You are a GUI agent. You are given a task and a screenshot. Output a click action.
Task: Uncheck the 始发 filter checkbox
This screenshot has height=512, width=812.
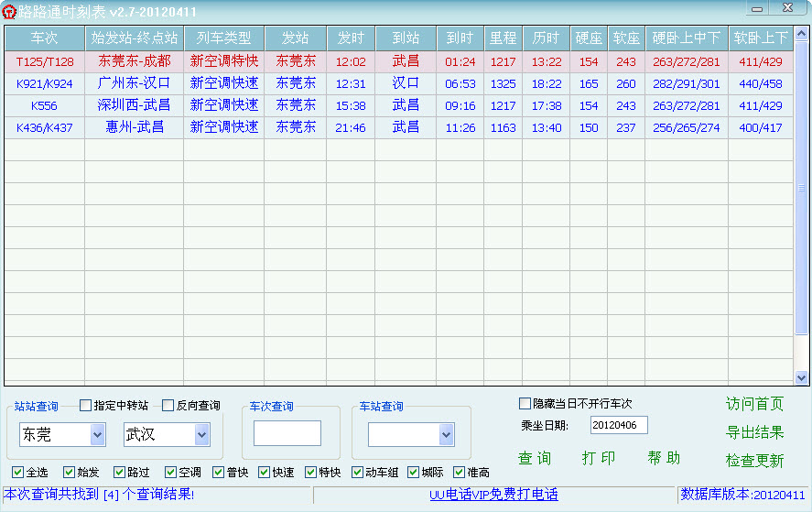[x=69, y=472]
